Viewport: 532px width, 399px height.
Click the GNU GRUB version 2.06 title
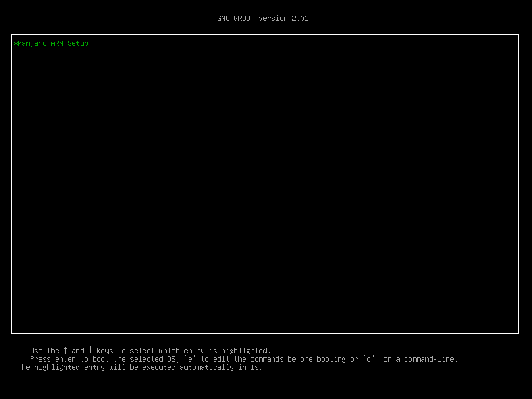(262, 18)
